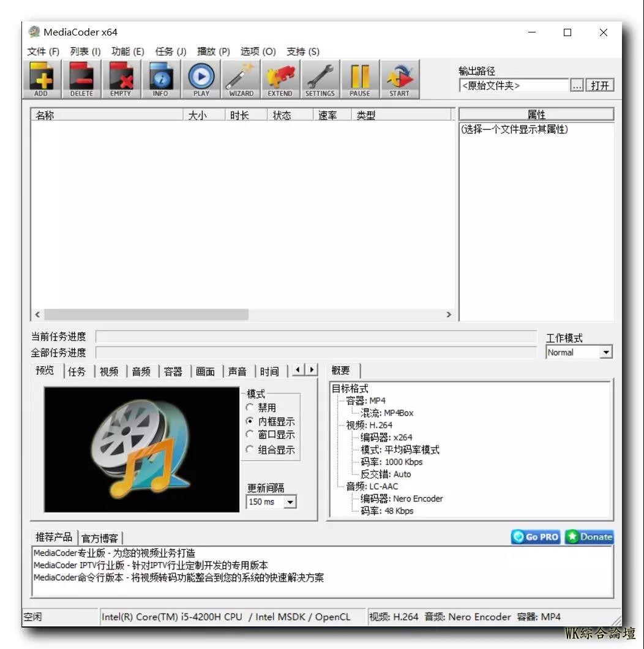This screenshot has width=644, height=649.
Task: Click the MediaCoder app icon in title bar
Action: (x=34, y=32)
